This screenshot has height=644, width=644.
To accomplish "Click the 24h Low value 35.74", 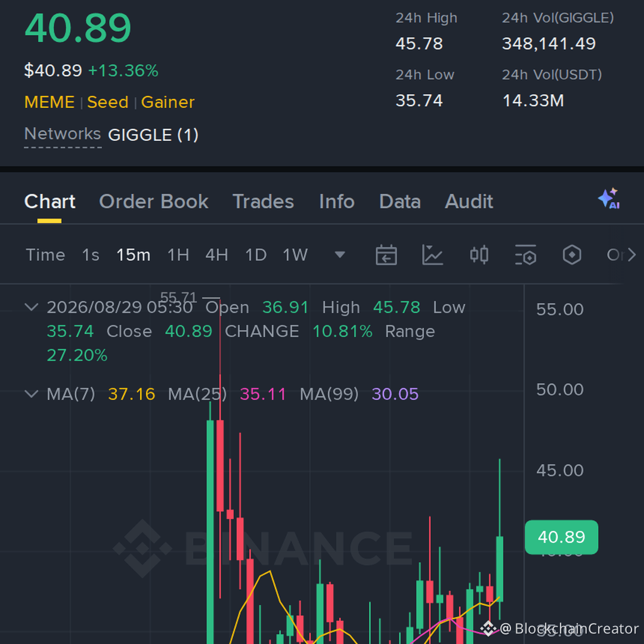I will pos(419,101).
